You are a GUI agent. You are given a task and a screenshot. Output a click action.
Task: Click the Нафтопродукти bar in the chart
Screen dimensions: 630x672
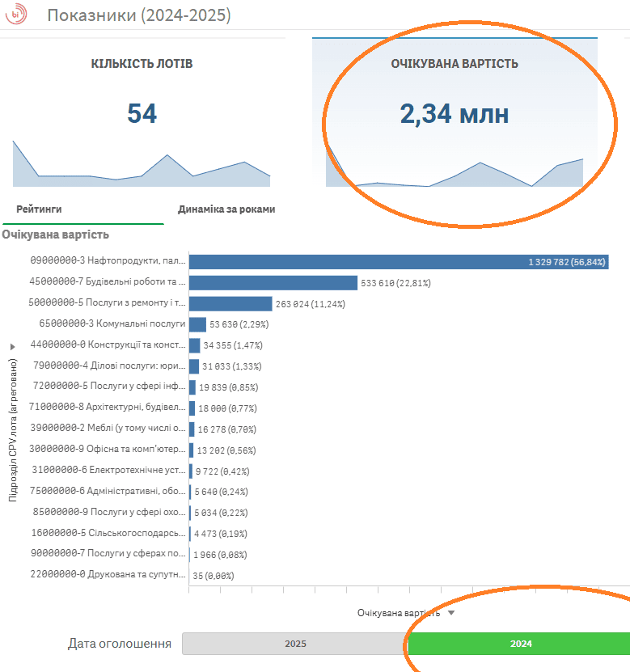[396, 261]
